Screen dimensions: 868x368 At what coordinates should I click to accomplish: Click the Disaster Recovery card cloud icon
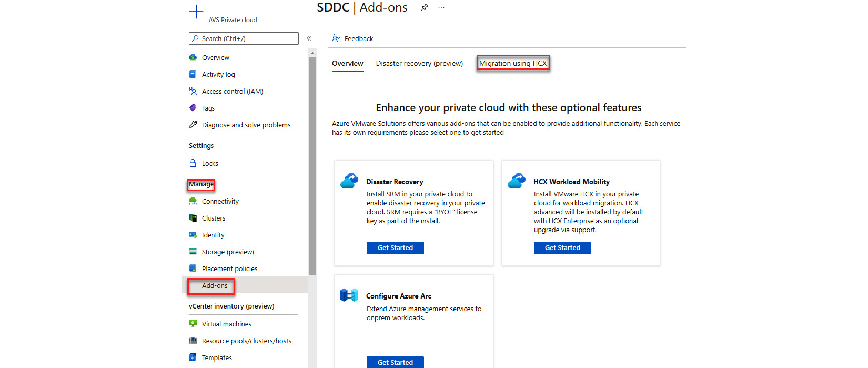(349, 181)
